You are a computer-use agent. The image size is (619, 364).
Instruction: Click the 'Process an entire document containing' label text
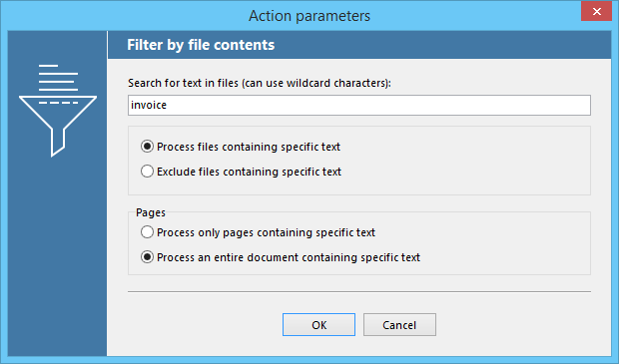coord(289,257)
